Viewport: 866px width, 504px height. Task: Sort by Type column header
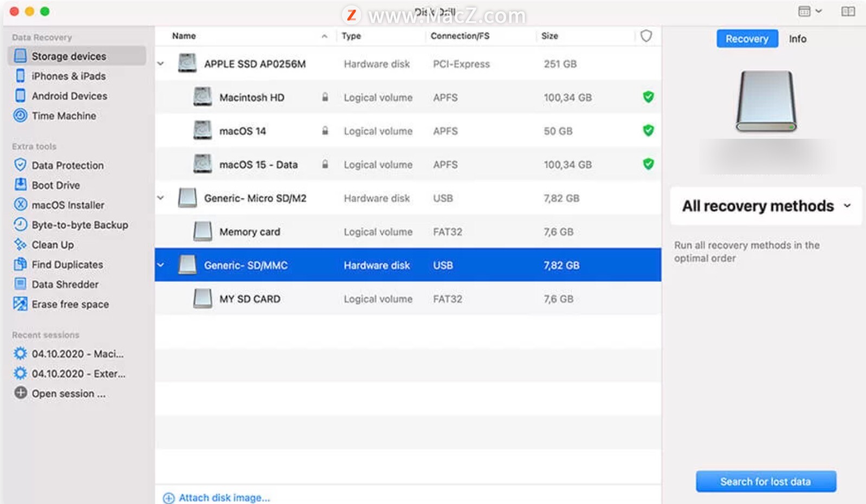point(351,36)
